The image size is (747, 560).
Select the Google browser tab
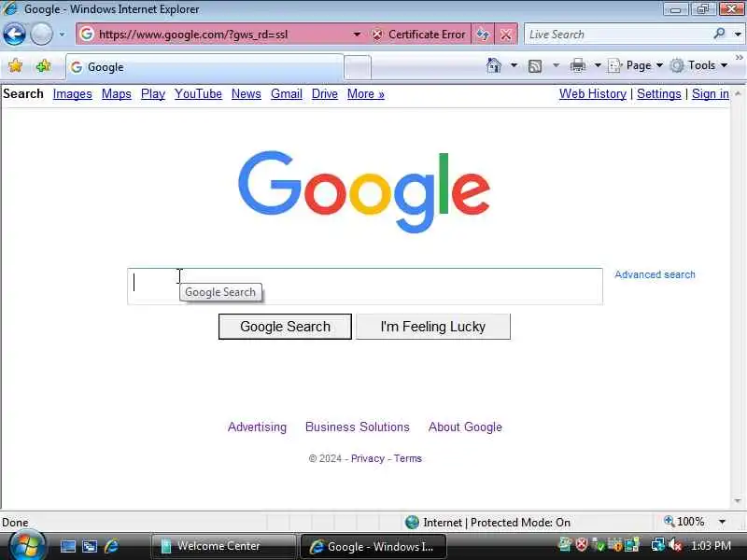[x=204, y=67]
